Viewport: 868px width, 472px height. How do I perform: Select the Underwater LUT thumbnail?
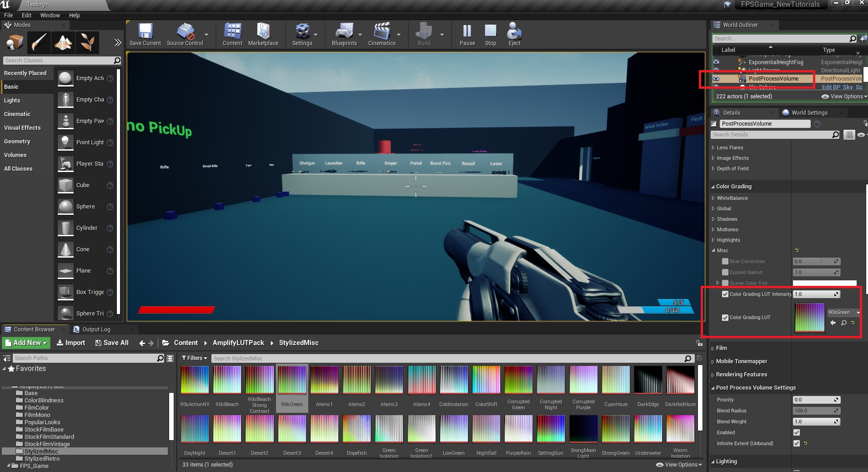click(648, 429)
